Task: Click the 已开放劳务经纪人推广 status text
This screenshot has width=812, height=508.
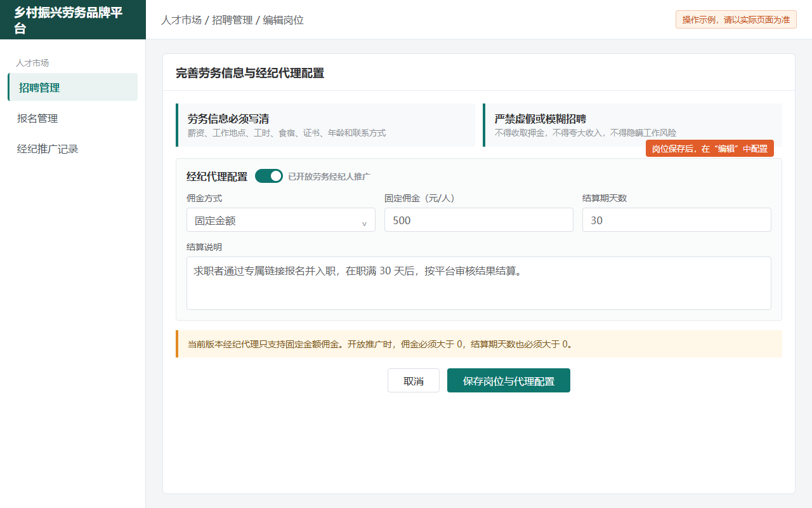Action: coord(329,177)
